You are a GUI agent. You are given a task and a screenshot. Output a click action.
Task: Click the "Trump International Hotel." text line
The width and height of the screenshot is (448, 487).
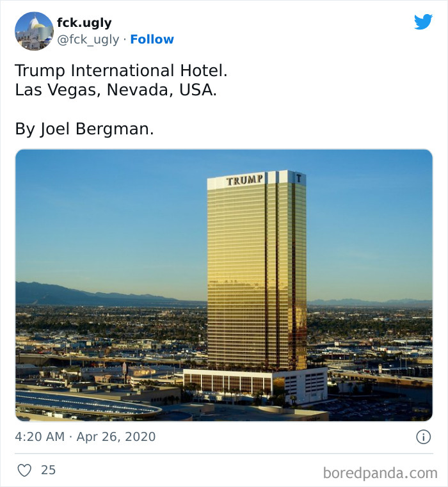[121, 70]
